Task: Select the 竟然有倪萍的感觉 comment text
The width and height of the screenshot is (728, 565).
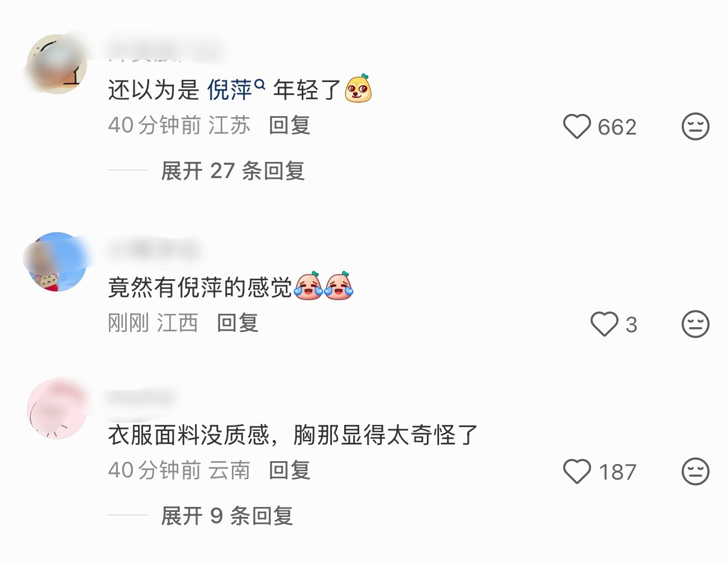Action: pyautogui.click(x=200, y=288)
